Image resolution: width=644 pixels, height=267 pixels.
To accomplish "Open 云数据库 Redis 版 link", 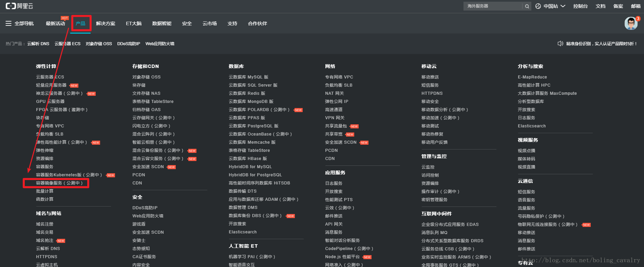I will tap(247, 93).
